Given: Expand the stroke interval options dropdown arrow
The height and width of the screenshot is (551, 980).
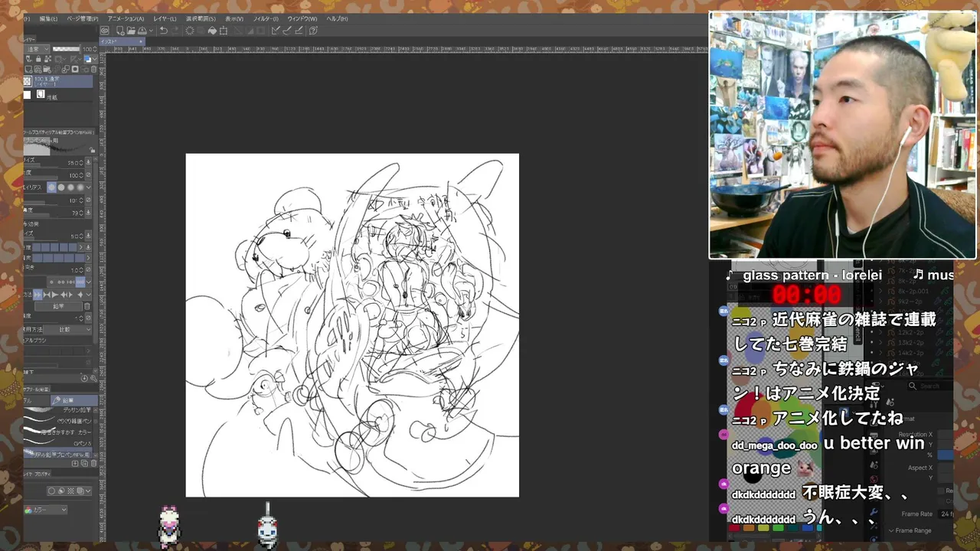Looking at the screenshot, I should click(x=89, y=281).
